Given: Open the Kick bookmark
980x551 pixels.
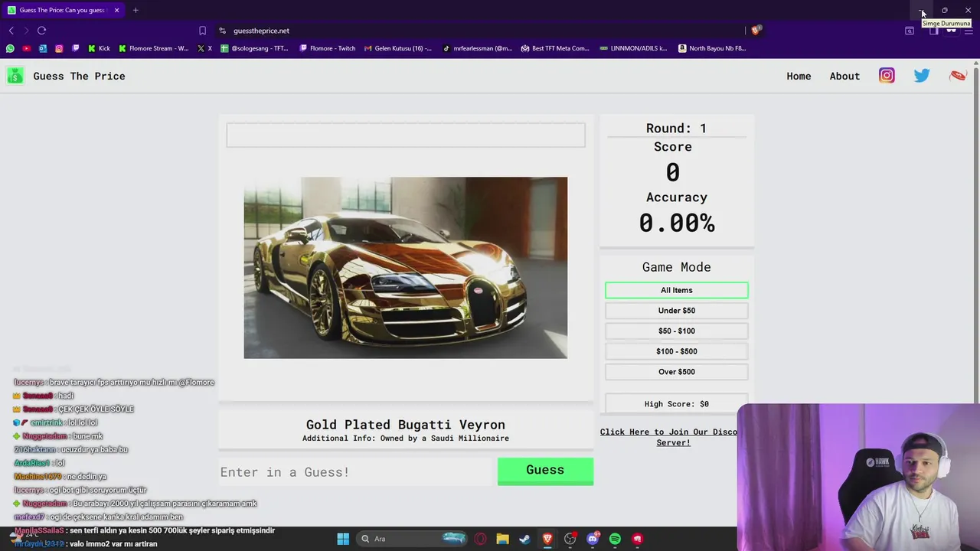Looking at the screenshot, I should tap(99, 48).
